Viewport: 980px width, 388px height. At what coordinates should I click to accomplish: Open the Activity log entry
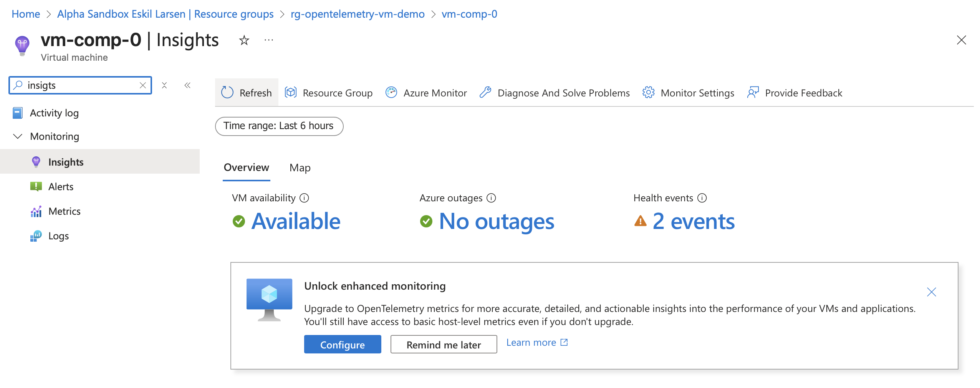point(55,113)
